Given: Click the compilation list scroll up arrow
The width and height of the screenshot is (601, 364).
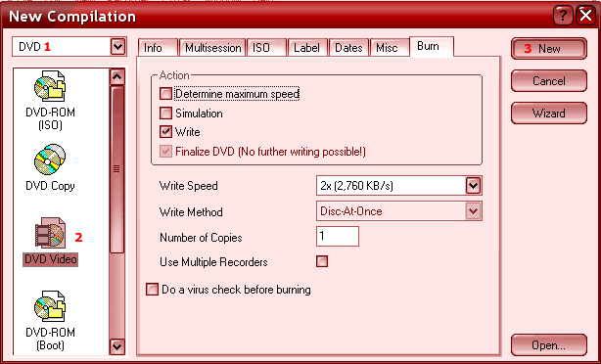Looking at the screenshot, I should (x=116, y=77).
